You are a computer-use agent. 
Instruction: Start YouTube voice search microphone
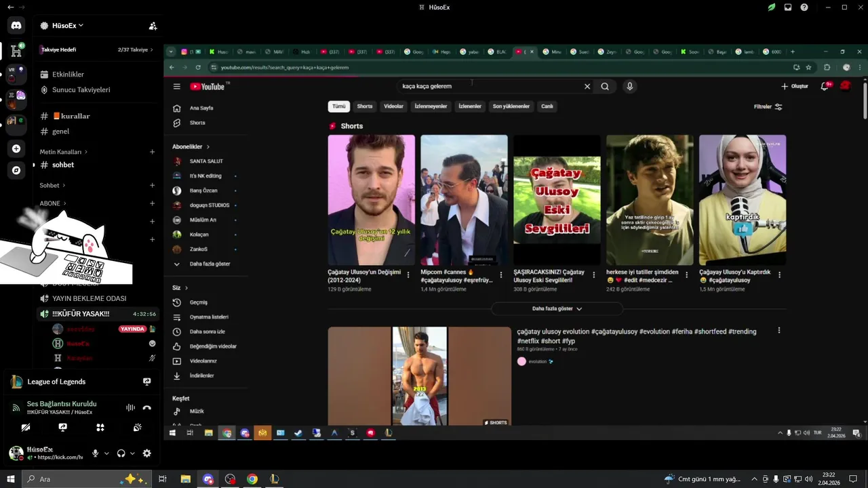click(x=629, y=86)
